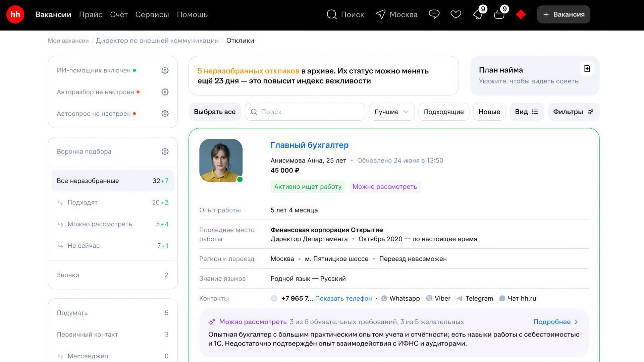644x362 pixels.
Task: Open favorites heart icon
Action: (x=456, y=14)
